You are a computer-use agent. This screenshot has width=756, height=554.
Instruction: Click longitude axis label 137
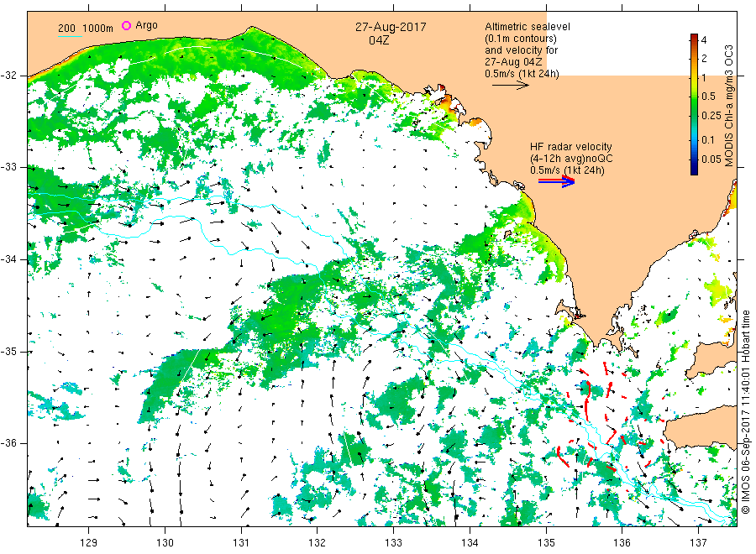698,542
